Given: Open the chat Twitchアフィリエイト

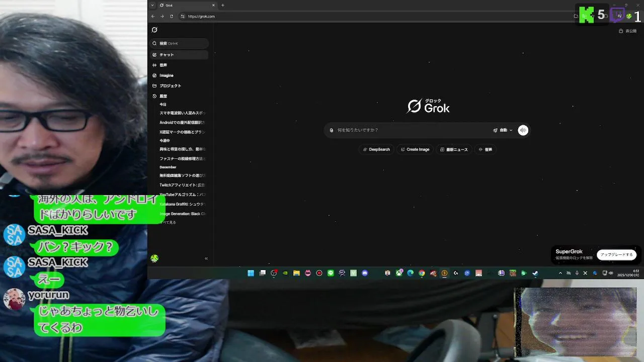Looking at the screenshot, I should [x=182, y=185].
